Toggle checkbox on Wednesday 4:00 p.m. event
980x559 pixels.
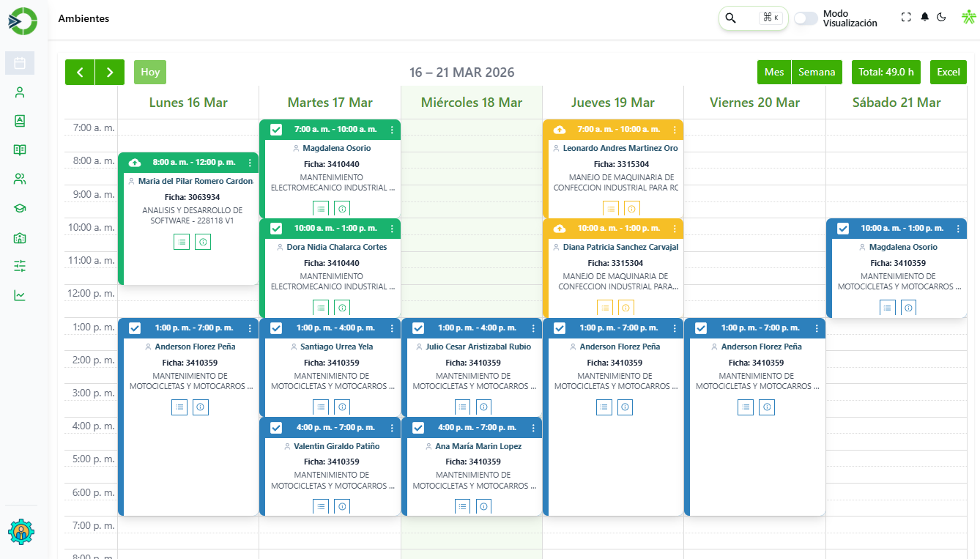coord(417,428)
